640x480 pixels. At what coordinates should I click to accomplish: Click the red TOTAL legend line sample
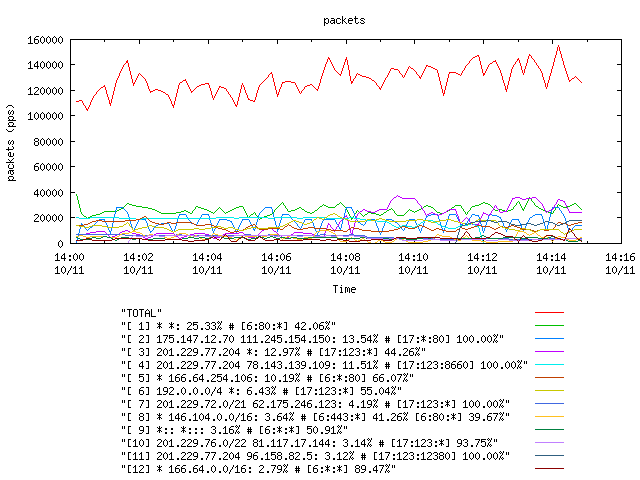pyautogui.click(x=549, y=313)
